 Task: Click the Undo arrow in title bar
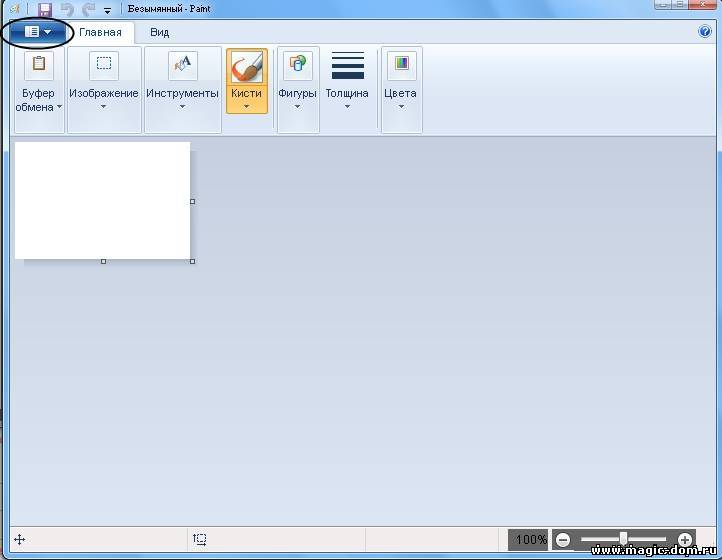[68, 9]
